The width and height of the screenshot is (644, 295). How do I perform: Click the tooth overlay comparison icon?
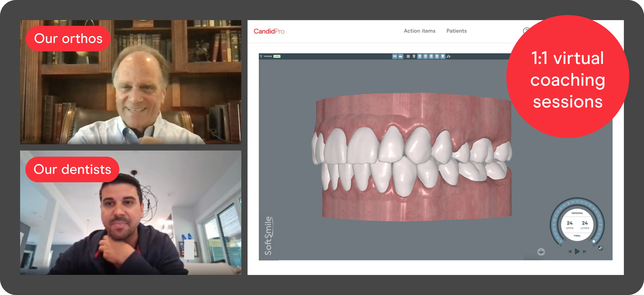click(414, 57)
